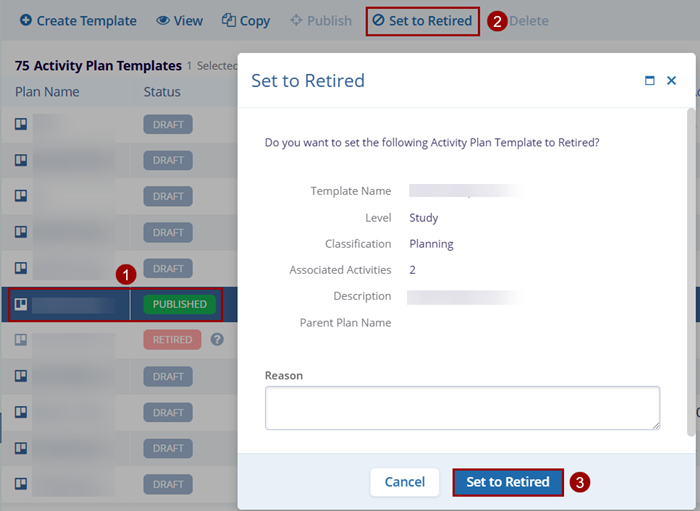Click the View eye icon
700x511 pixels.
coord(163,20)
